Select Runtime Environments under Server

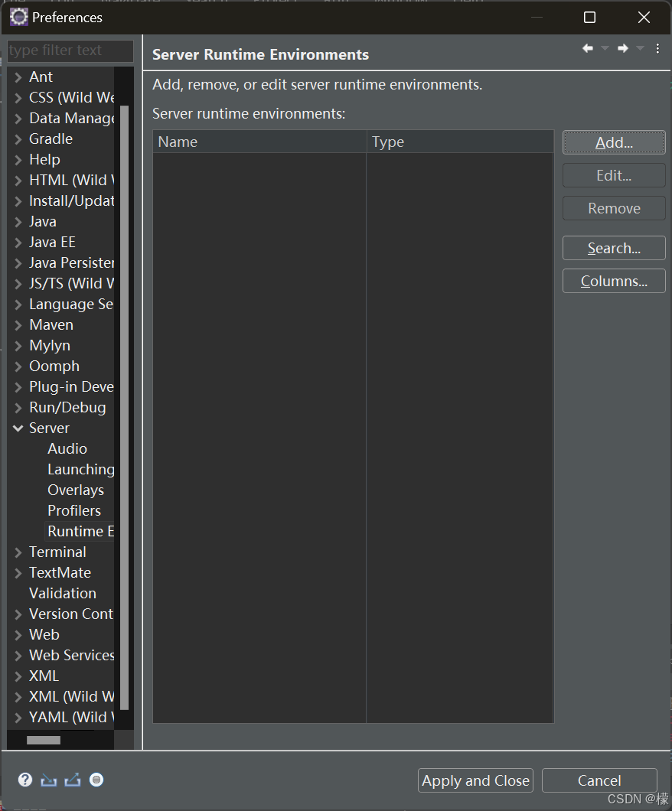[80, 530]
